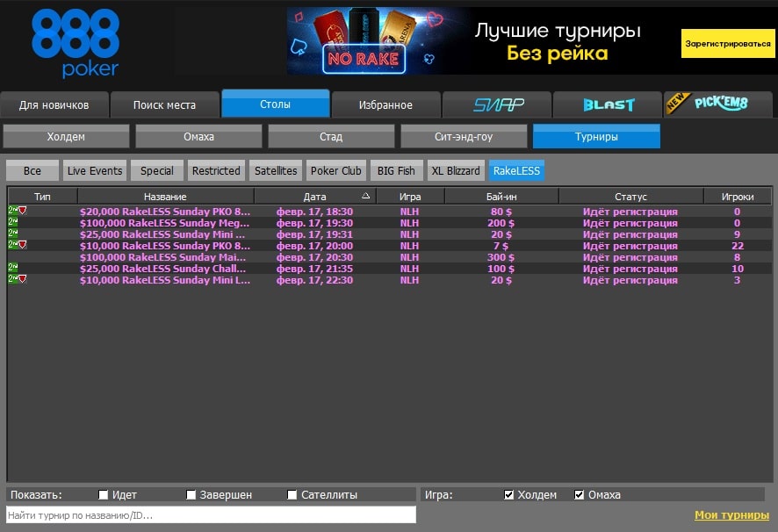Sort by the Бай-ин column header
778x532 pixels.
(x=501, y=197)
